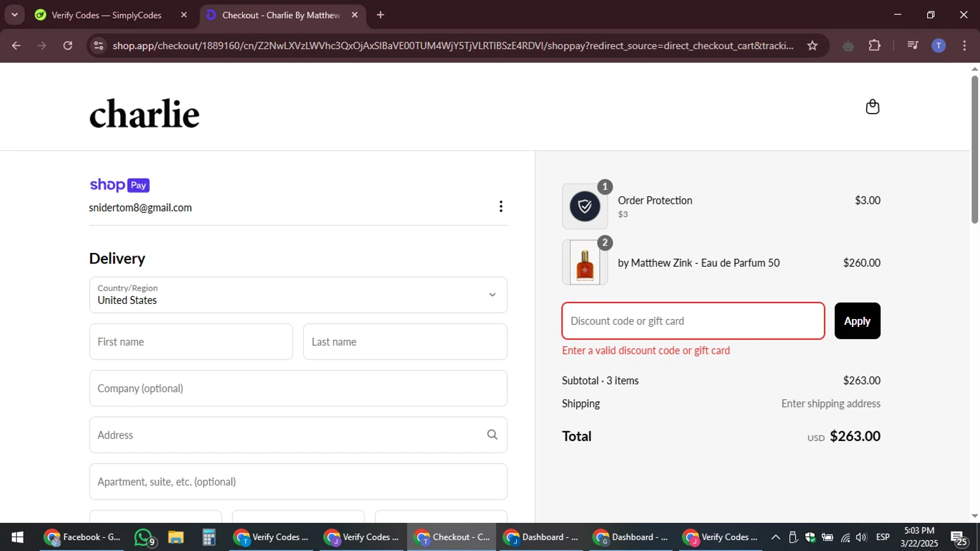Switch to the second Dashboard taskbar window
The height and width of the screenshot is (551, 980).
tap(632, 537)
